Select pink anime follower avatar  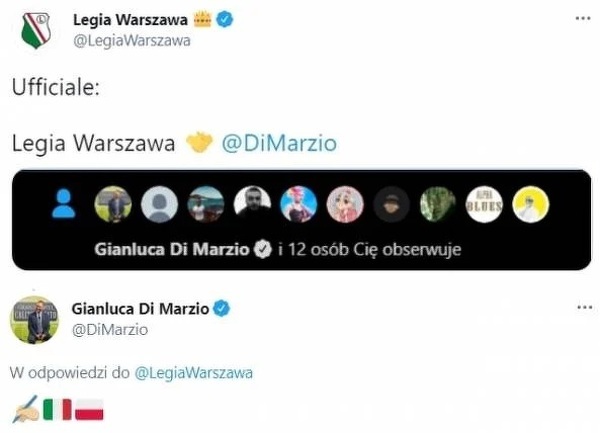(345, 205)
